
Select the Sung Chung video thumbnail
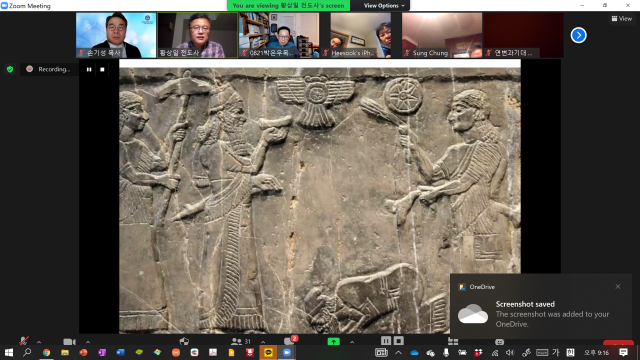442,35
